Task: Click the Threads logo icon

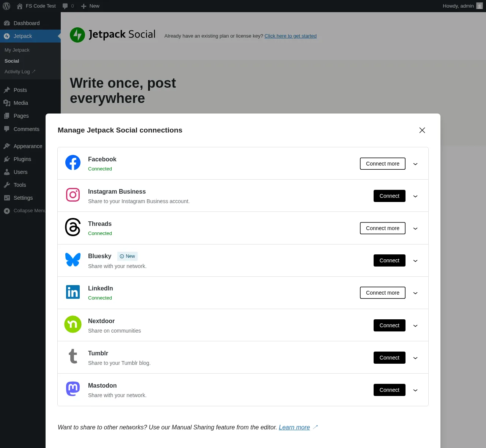Action: point(73,227)
